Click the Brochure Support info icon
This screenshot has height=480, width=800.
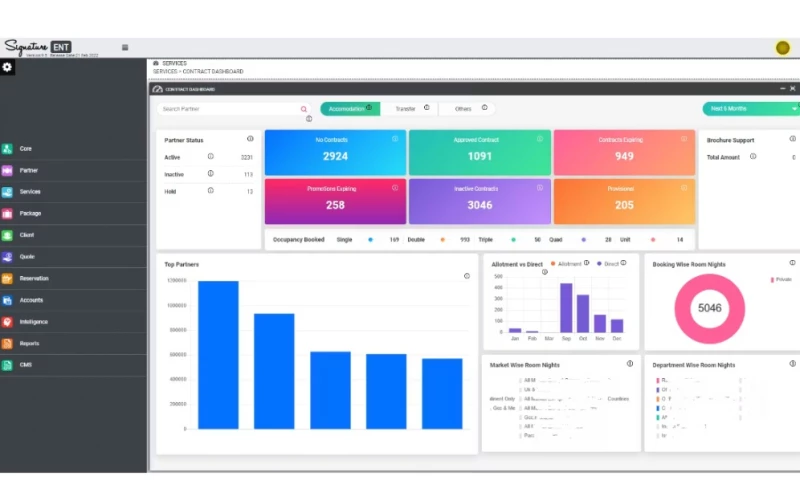point(793,139)
